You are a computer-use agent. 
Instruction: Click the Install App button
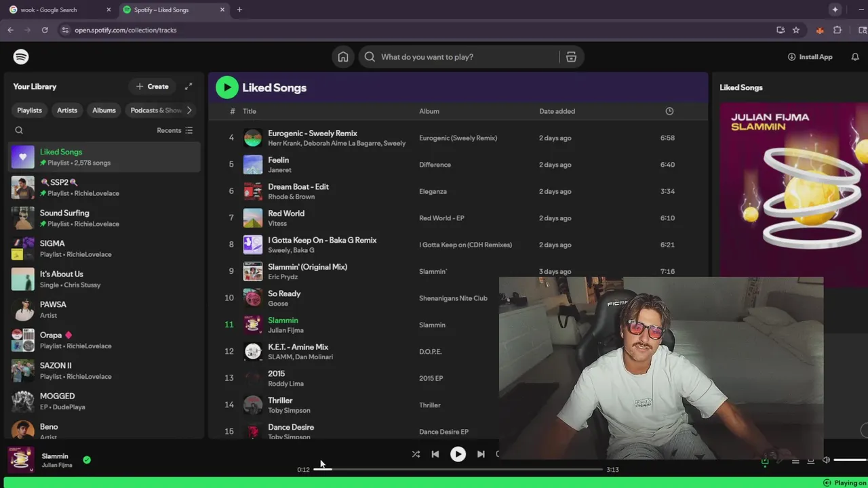(810, 57)
